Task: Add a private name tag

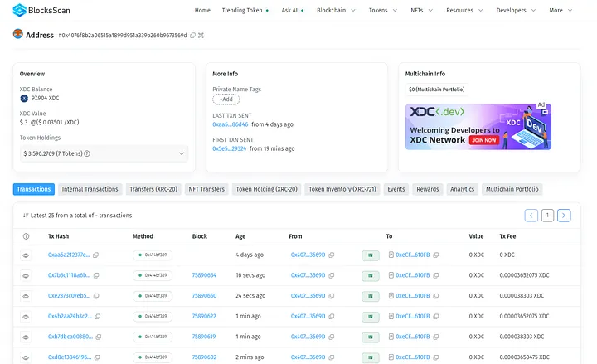Action: point(226,99)
